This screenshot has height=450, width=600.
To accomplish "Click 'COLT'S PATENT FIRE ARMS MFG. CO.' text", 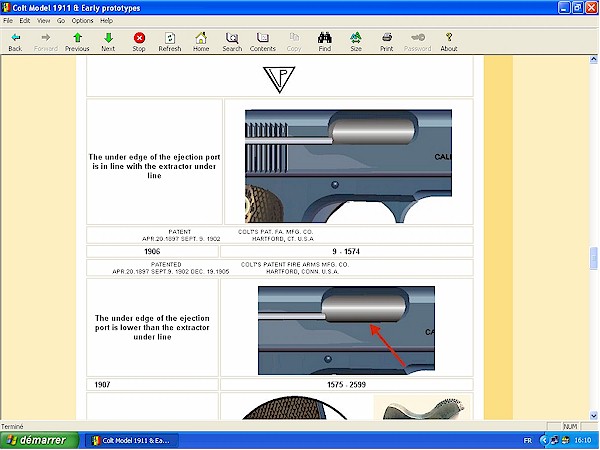I will point(295,264).
